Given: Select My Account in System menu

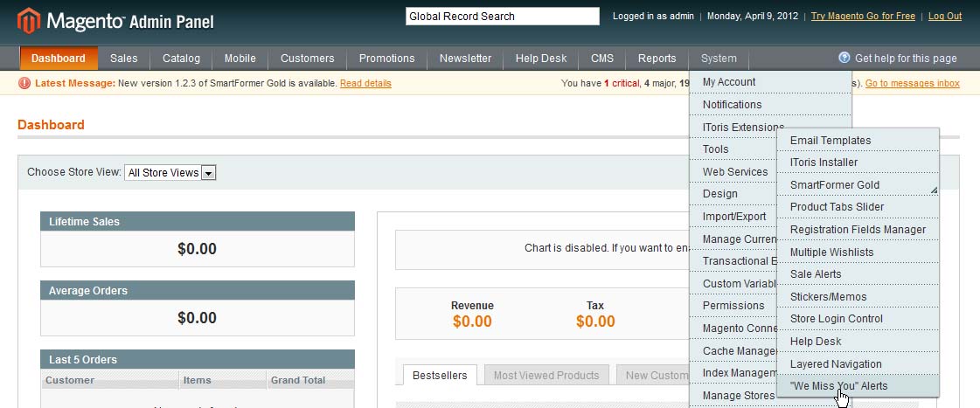Looking at the screenshot, I should [770, 82].
